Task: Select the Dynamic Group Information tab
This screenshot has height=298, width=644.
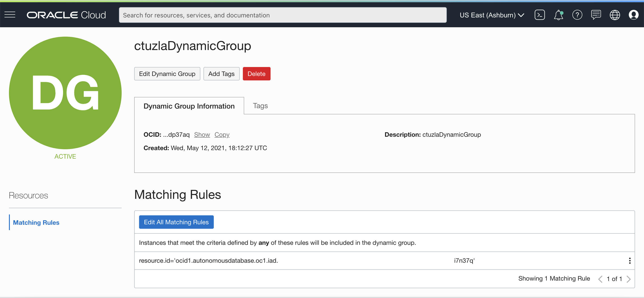Action: [x=189, y=106]
